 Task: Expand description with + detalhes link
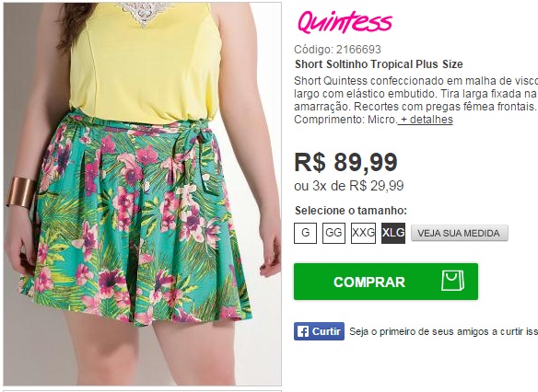426,120
